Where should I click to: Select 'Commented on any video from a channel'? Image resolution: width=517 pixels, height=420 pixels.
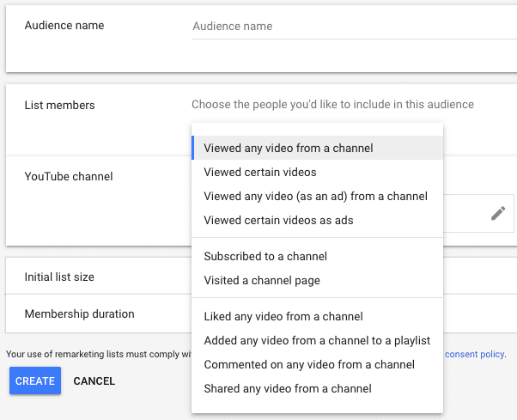coord(309,364)
